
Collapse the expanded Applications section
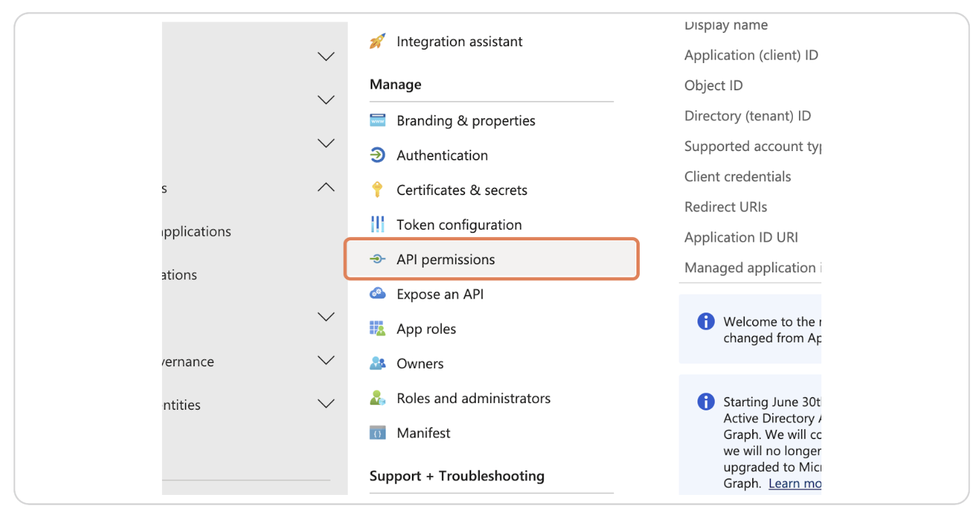point(326,188)
